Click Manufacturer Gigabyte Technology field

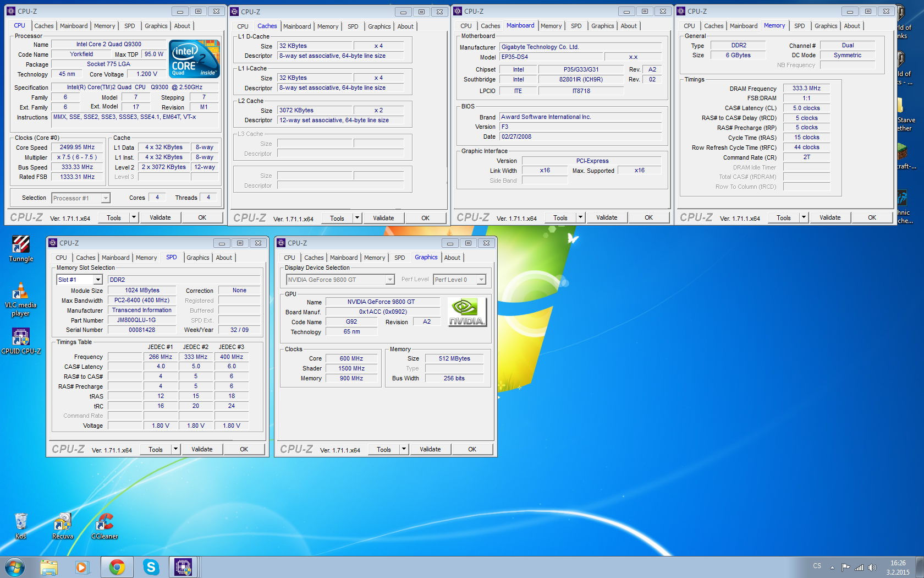click(580, 47)
